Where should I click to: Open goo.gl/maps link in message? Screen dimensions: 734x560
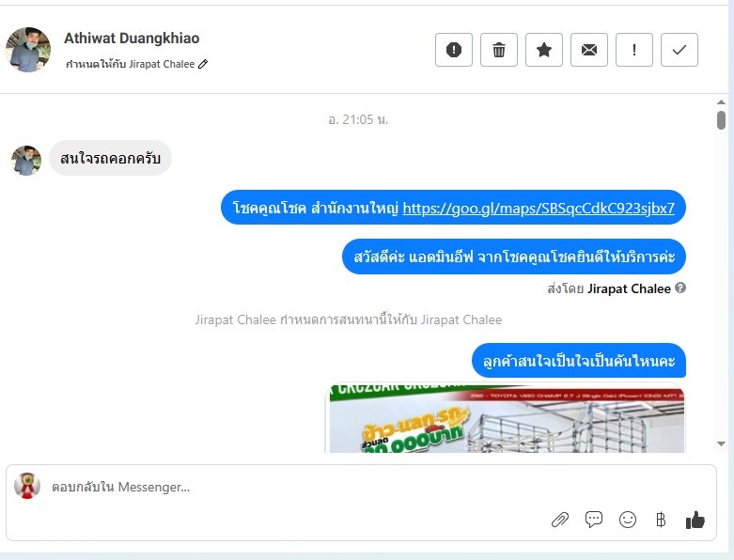[x=539, y=208]
